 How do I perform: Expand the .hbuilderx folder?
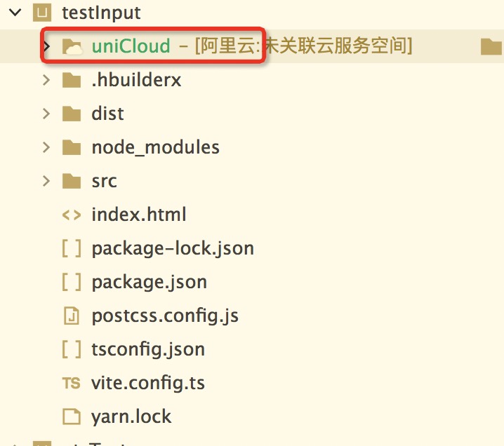[x=46, y=80]
